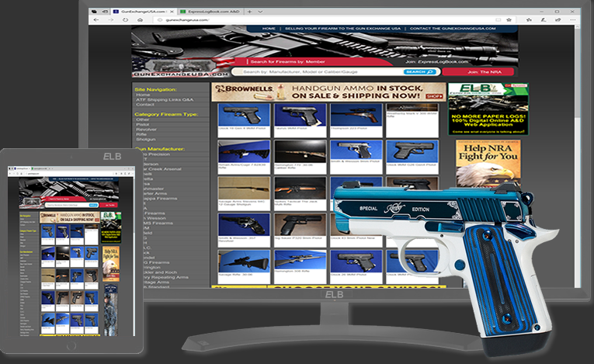This screenshot has height=364, width=594.
Task: Go back with the browser back arrow
Action: coord(96,19)
